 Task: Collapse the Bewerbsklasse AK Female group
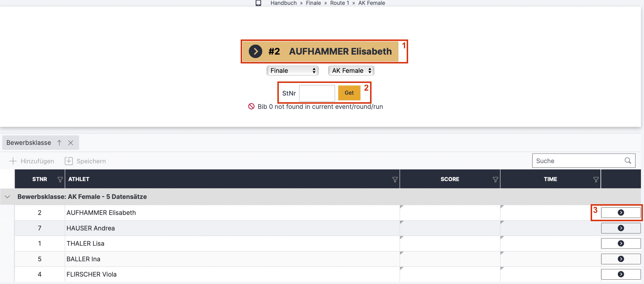point(7,197)
